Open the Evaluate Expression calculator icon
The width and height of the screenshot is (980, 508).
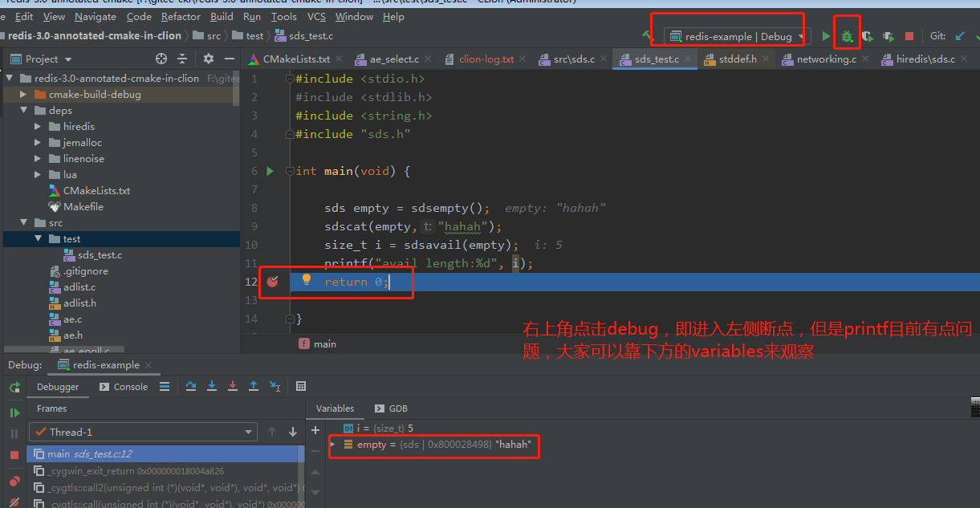tap(301, 386)
